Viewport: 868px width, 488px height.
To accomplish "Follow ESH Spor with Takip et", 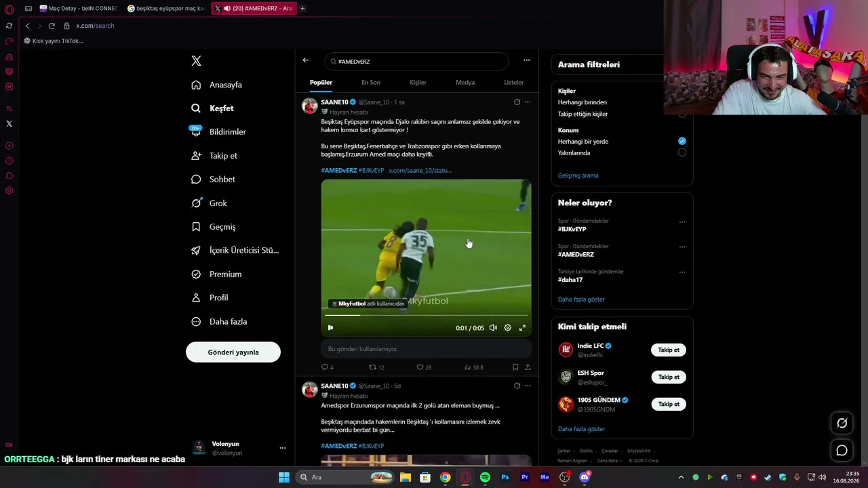I will pyautogui.click(x=669, y=377).
